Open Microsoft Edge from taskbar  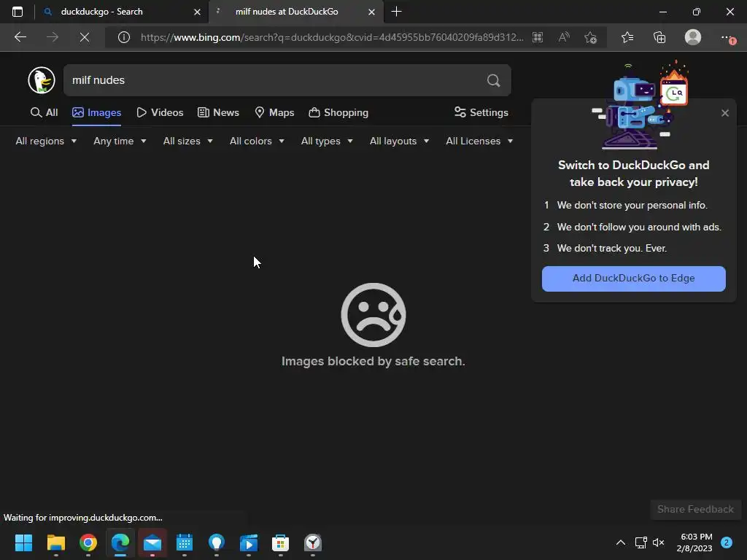click(x=120, y=542)
